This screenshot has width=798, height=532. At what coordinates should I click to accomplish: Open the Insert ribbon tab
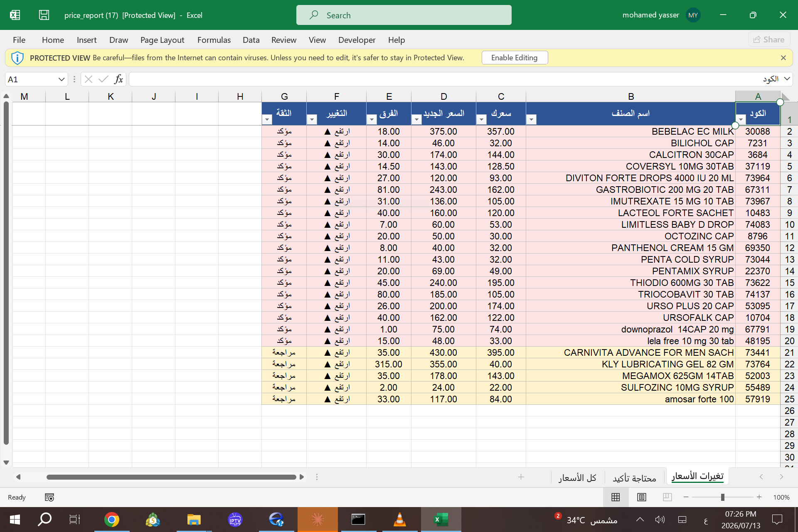coord(86,40)
